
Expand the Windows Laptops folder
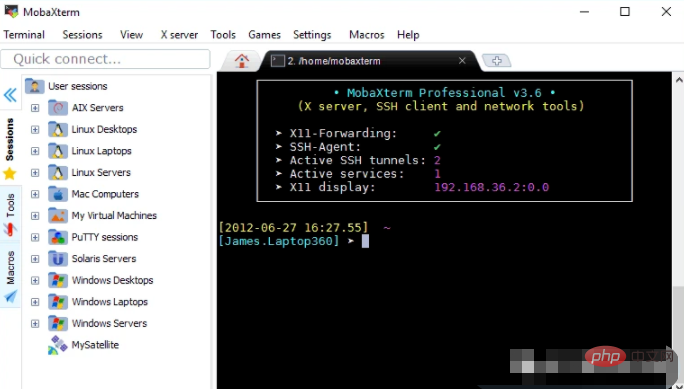35,302
